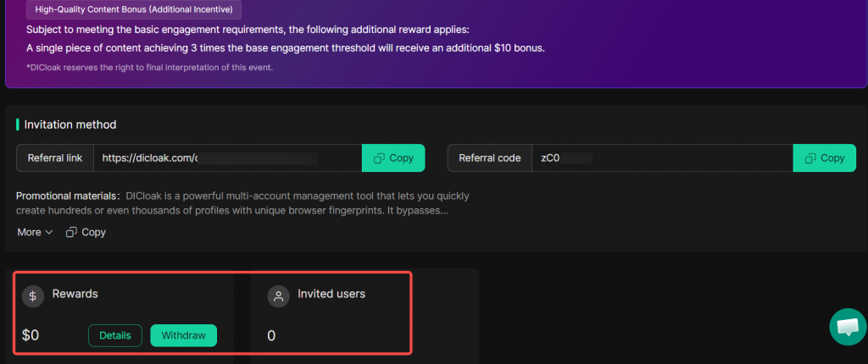The height and width of the screenshot is (364, 868).
Task: Click the Referral code label
Action: click(490, 158)
